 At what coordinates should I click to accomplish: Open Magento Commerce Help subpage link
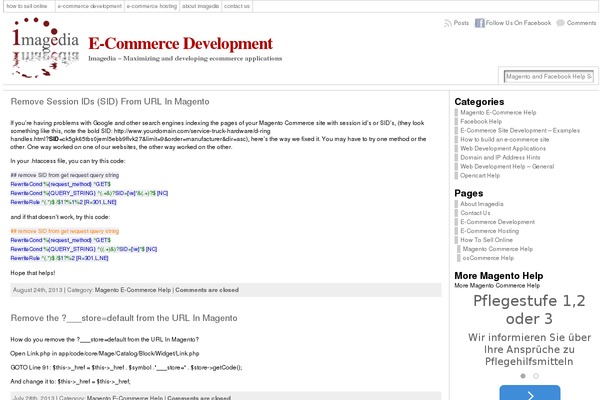497,249
